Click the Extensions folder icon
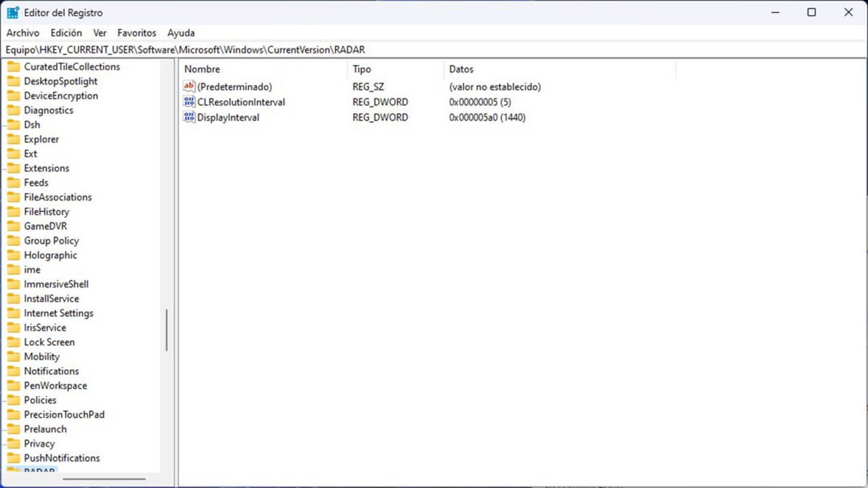Screen dimensions: 868x488 (14, 168)
